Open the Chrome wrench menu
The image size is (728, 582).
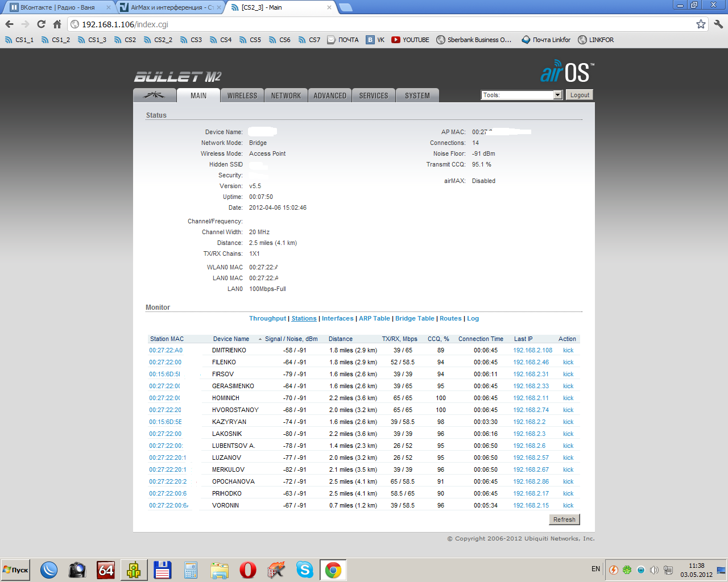[x=718, y=24]
